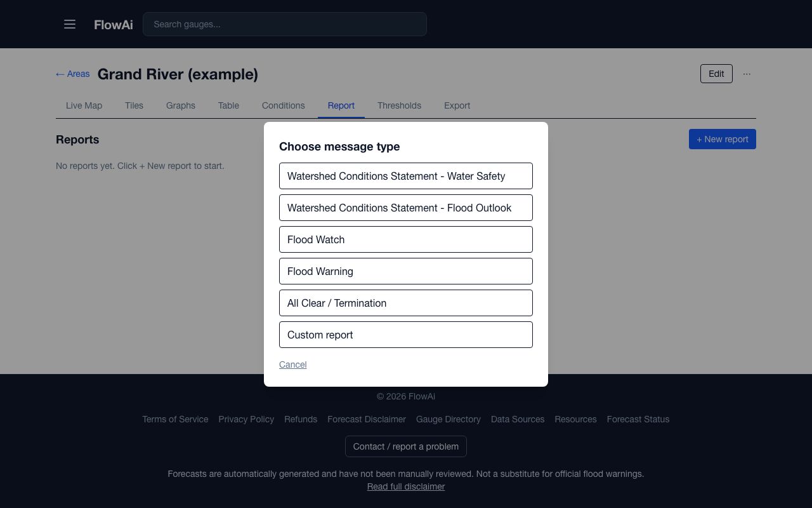Open the Gauge Directory link
The image size is (812, 508).
(449, 419)
